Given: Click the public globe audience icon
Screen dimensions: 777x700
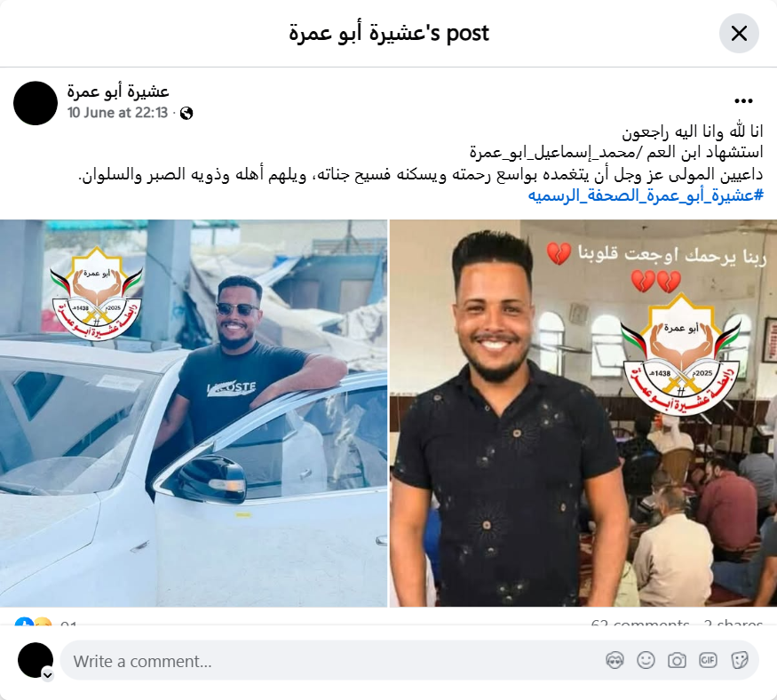Looking at the screenshot, I should pos(186,114).
